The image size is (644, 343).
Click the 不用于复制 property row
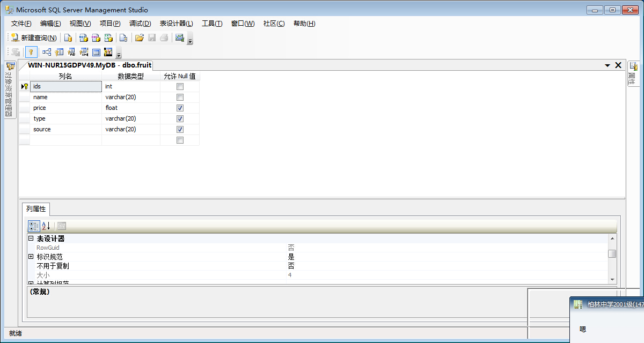pyautogui.click(x=318, y=266)
